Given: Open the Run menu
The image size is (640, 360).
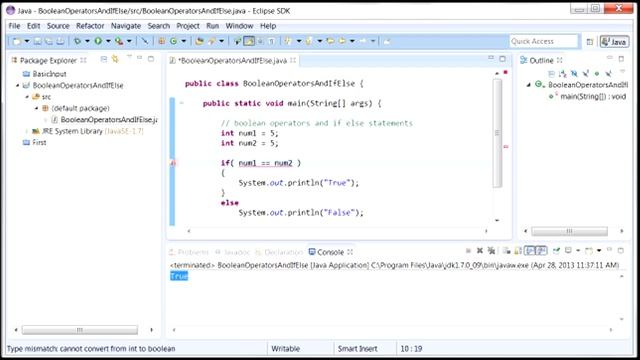Looking at the screenshot, I should [212, 26].
